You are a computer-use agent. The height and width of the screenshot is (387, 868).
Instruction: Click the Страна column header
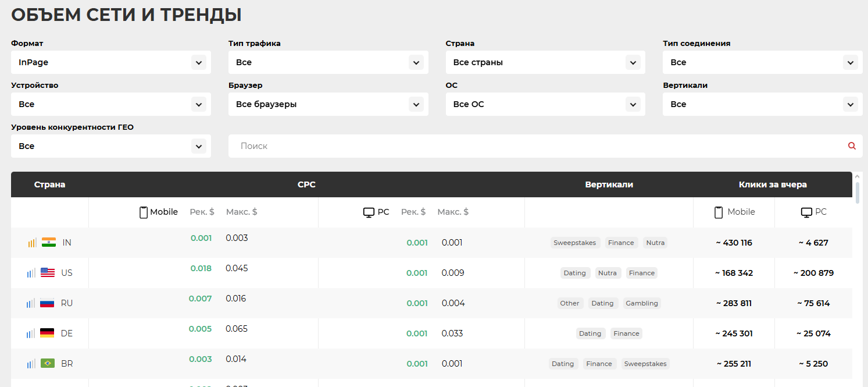[50, 184]
